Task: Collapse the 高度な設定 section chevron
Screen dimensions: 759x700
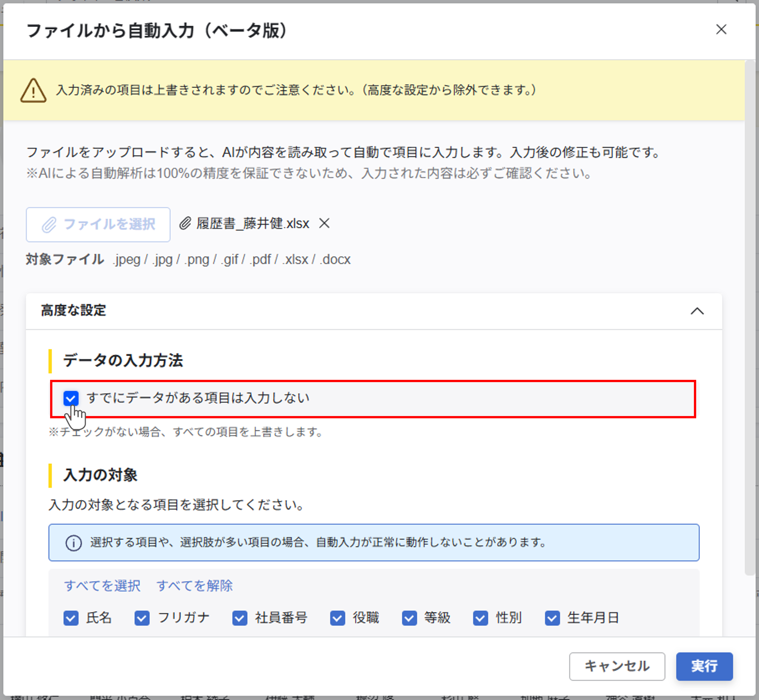Action: click(697, 311)
